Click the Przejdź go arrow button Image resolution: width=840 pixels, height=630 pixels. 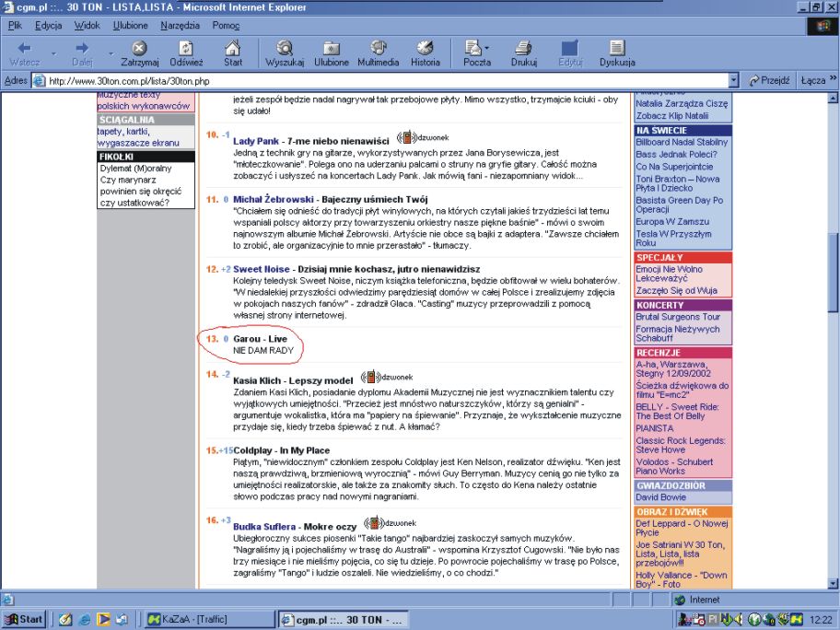tap(769, 81)
